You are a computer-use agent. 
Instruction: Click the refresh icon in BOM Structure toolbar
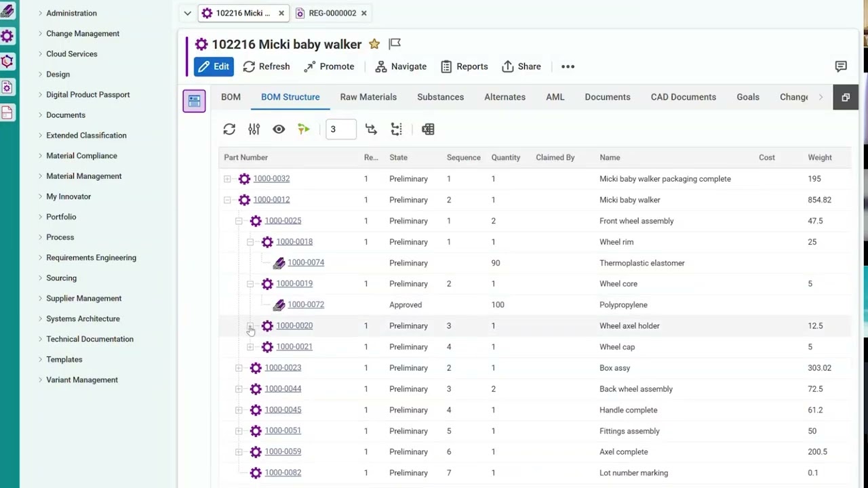pyautogui.click(x=229, y=129)
